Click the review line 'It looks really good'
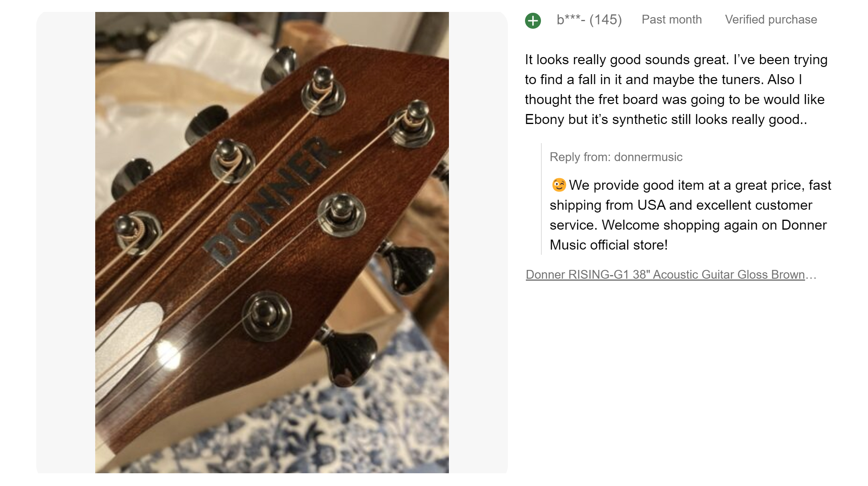 (x=676, y=59)
